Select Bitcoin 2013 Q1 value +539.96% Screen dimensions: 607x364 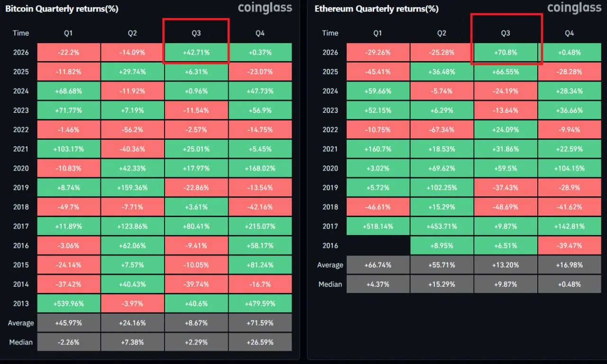point(68,303)
